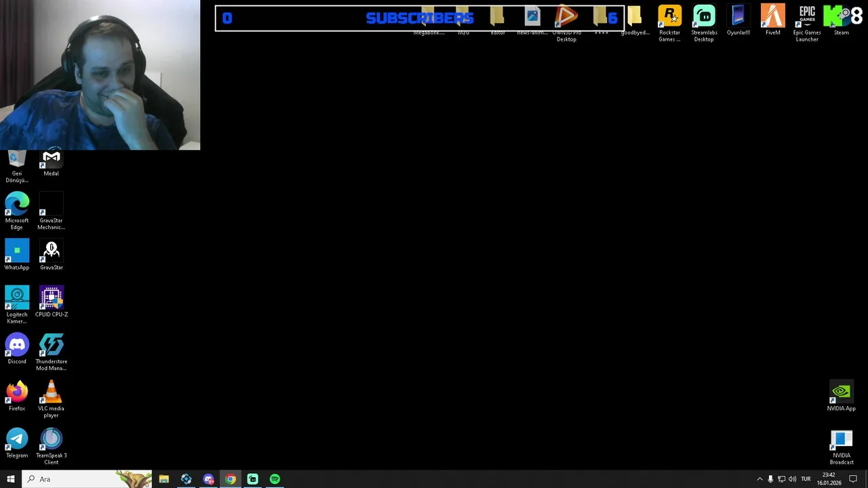Launch FiveM from desktop

click(772, 20)
